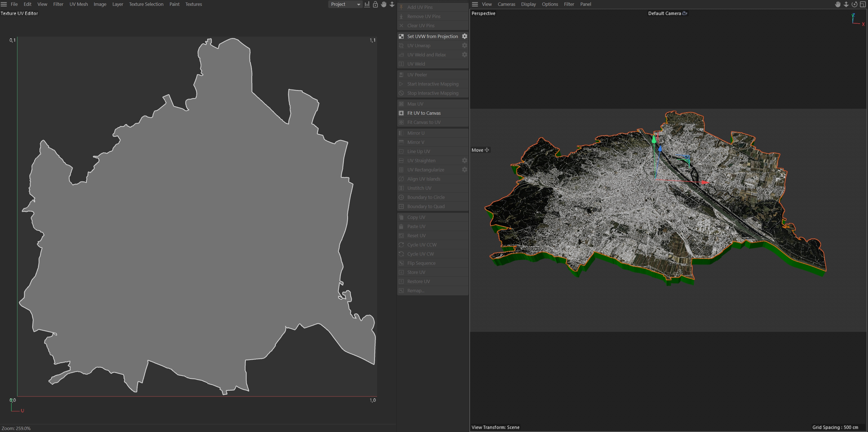
Task: Click the UV editor zoom arrows icon
Action: 392,4
